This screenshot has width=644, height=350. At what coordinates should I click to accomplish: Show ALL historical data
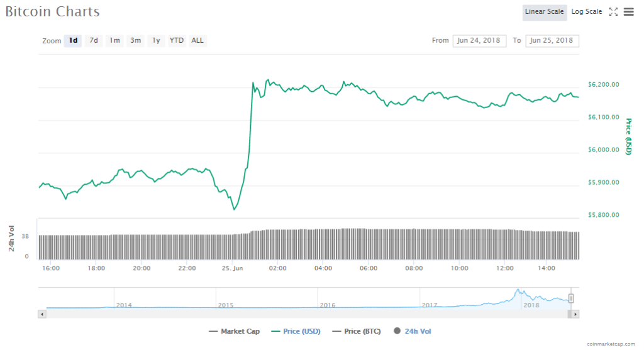(197, 40)
